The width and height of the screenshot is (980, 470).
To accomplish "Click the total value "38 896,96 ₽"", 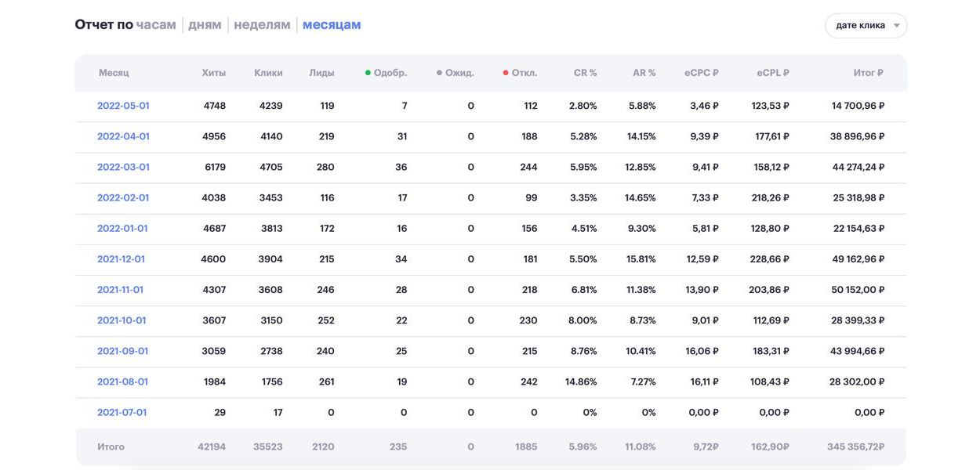I will [x=858, y=136].
